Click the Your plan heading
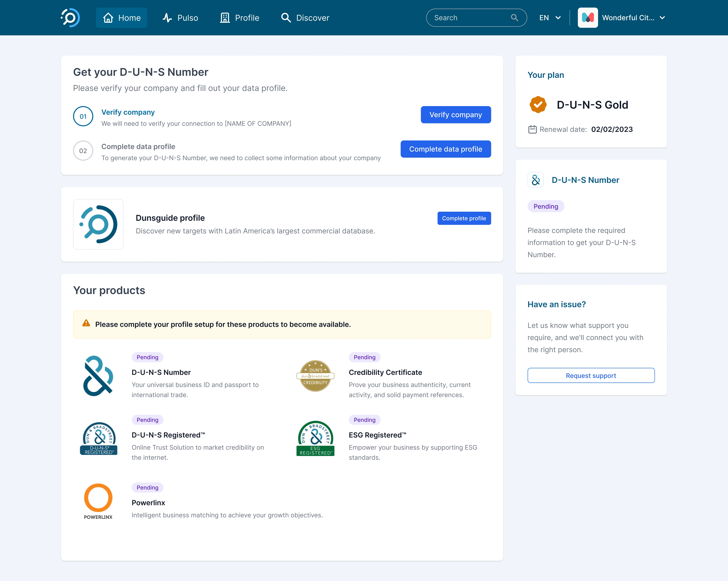The width and height of the screenshot is (728, 581). [x=546, y=75]
